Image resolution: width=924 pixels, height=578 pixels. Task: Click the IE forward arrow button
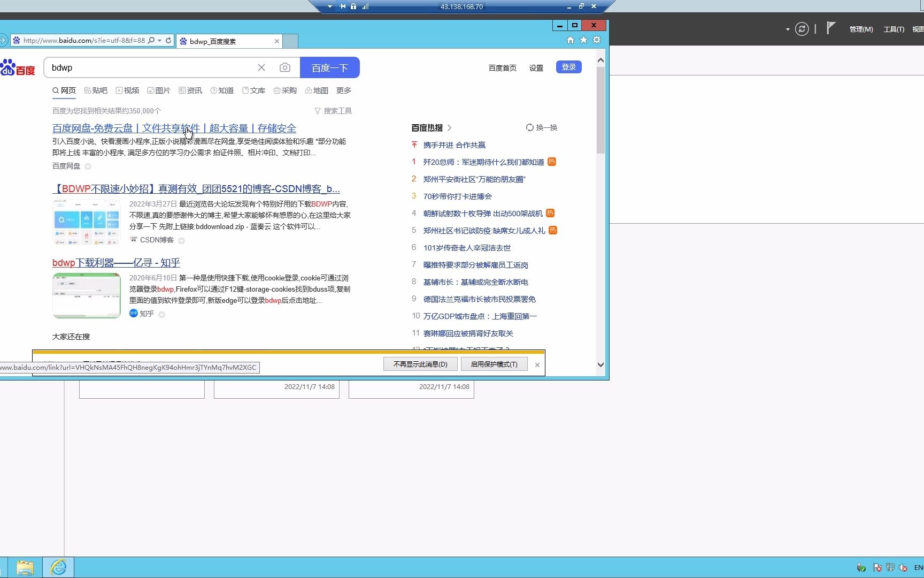click(x=3, y=40)
